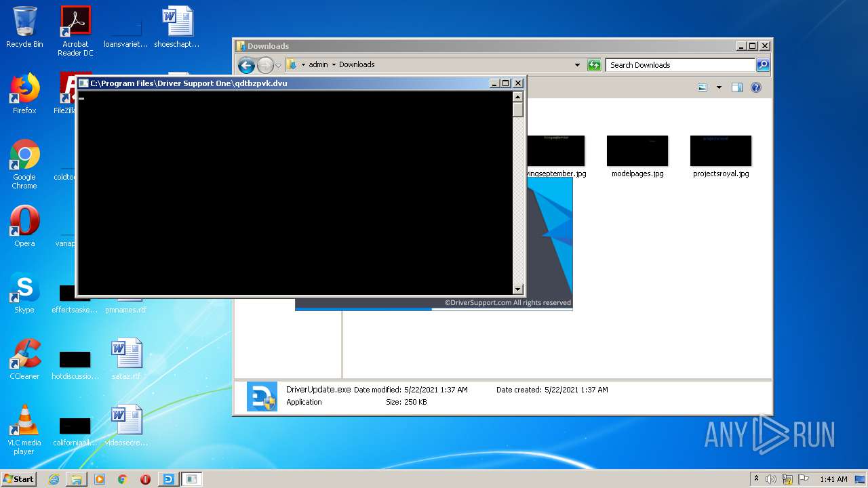Click Date modified value in details pane
868x488 pixels.
[x=435, y=390]
